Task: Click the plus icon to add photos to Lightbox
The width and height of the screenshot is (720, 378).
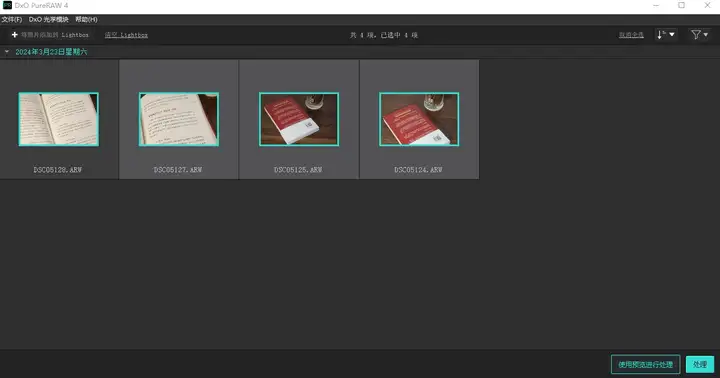Action: (x=14, y=35)
